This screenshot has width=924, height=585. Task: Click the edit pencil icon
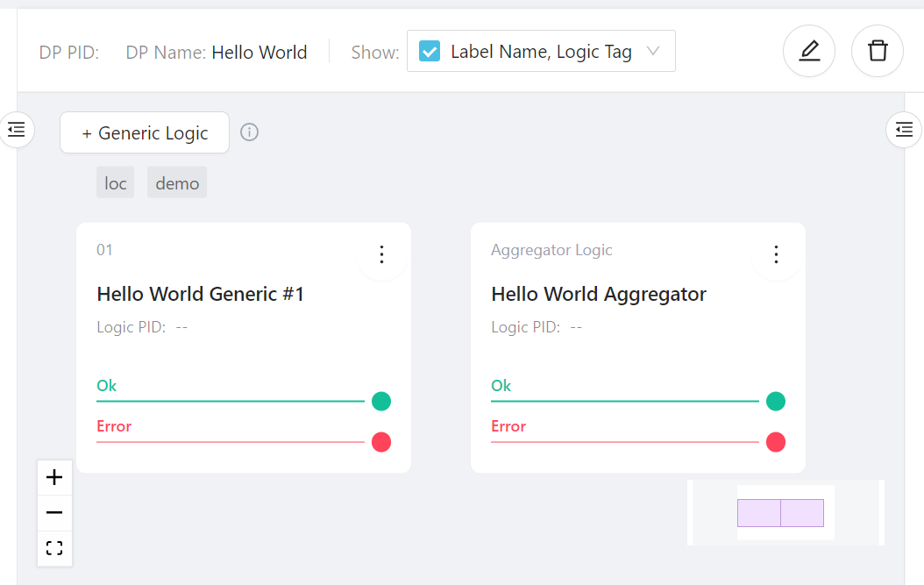808,51
